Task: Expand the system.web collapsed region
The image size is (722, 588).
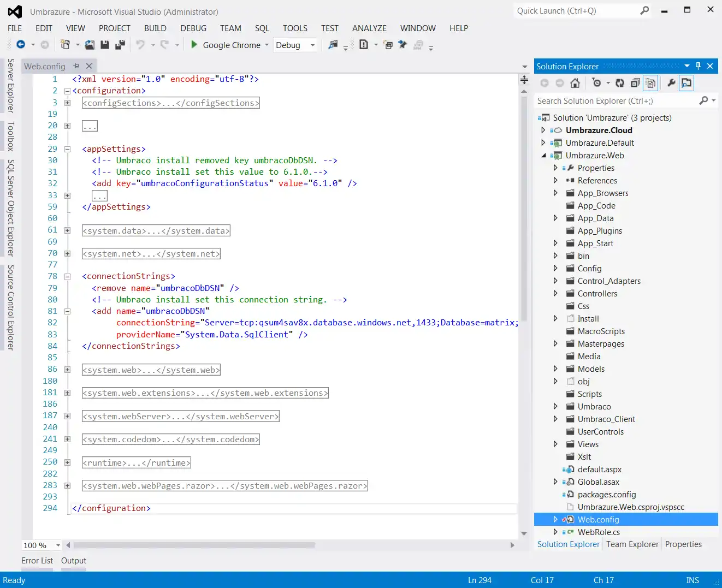Action: point(68,370)
